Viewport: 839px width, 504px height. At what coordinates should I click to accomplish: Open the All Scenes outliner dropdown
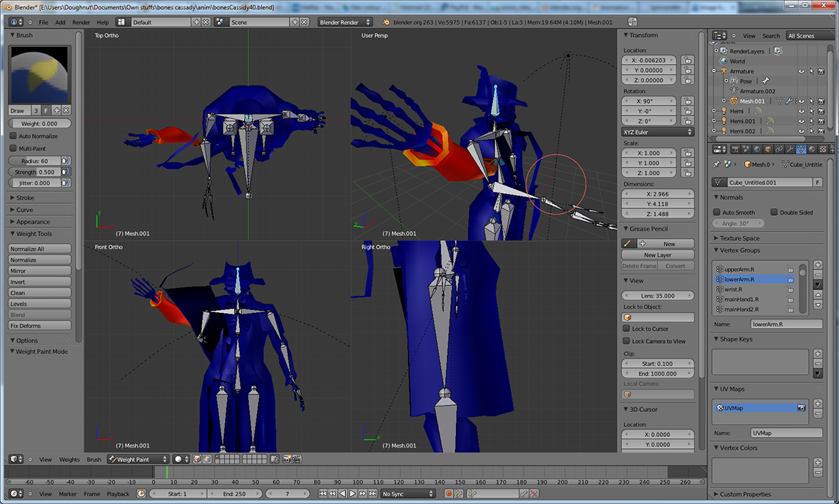810,36
